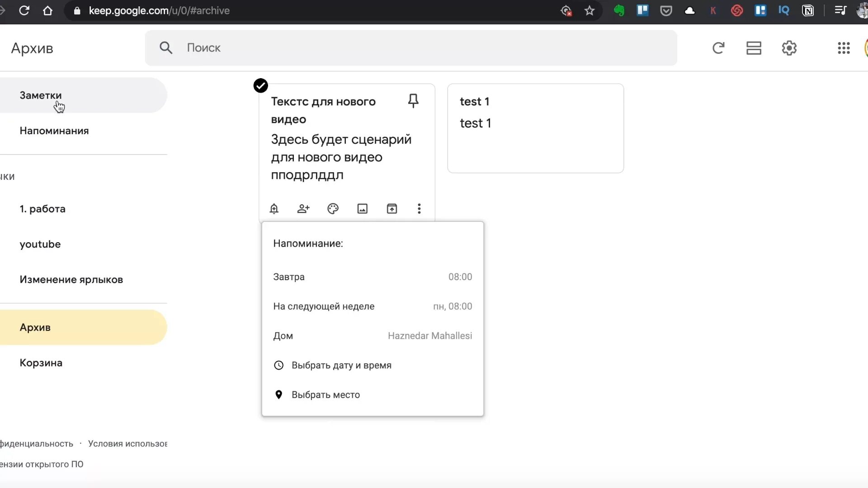Deselect the note using its checkmark circle
The width and height of the screenshot is (868, 488).
[260, 85]
